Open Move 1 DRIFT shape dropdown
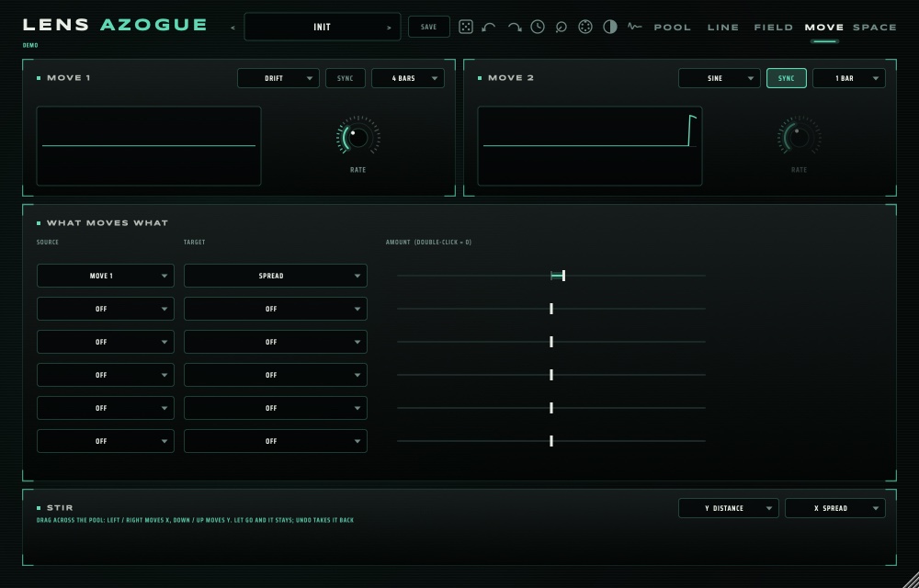 [278, 78]
